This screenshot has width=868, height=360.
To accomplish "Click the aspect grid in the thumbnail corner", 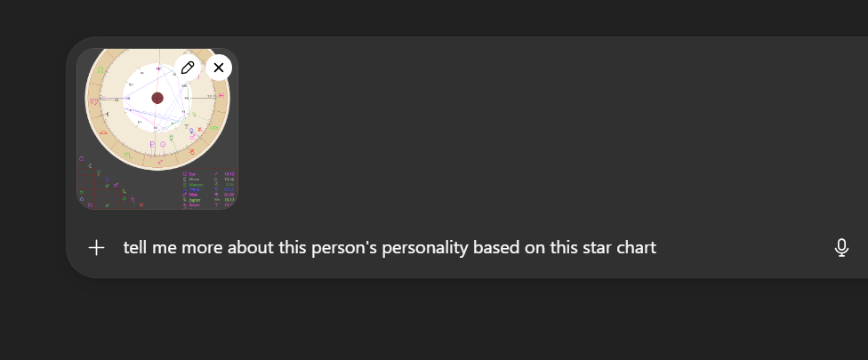I will [x=100, y=187].
